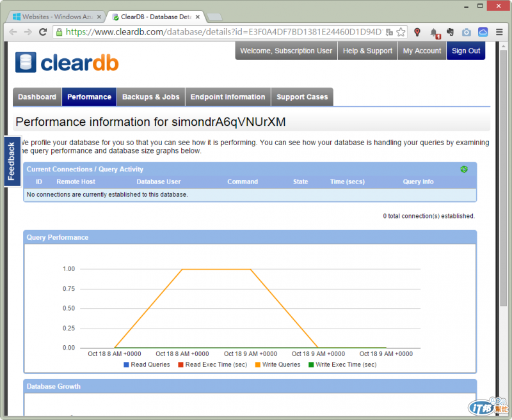Click the green Write Exec Time swatch

click(x=311, y=364)
